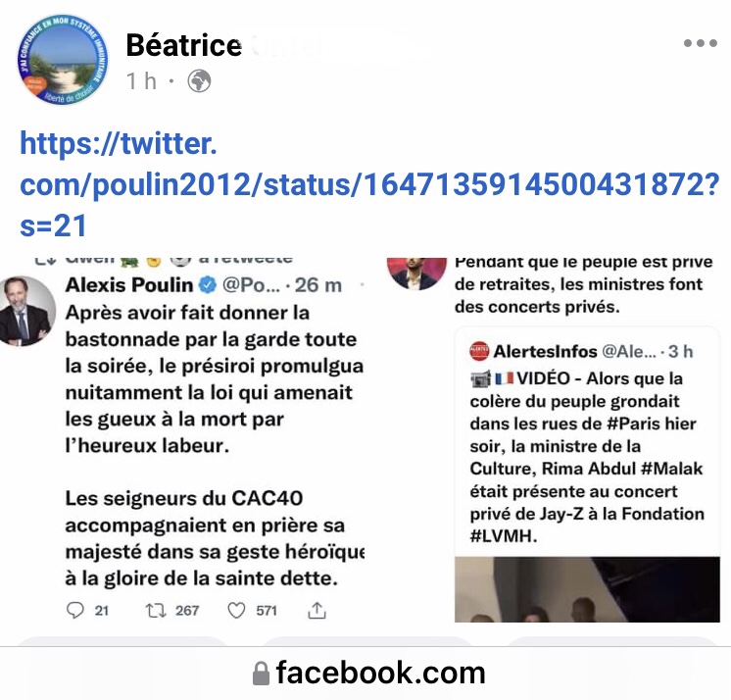
Task: Click the padlock icon beside facebook.com
Action: [x=261, y=674]
